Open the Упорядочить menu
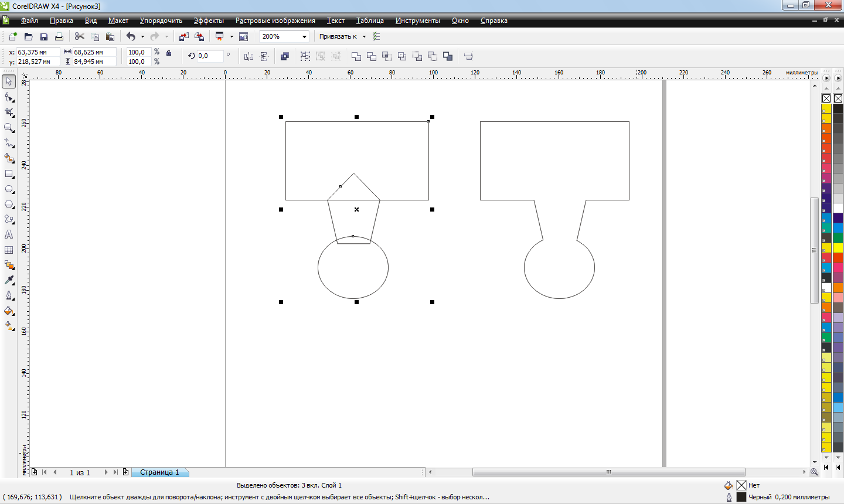This screenshot has width=844, height=504. coord(161,21)
